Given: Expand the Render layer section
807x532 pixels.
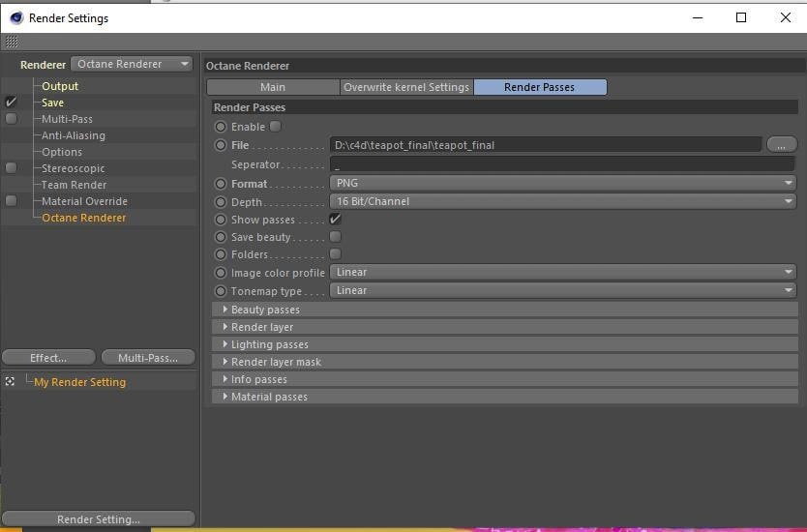Looking at the screenshot, I should tap(505, 327).
